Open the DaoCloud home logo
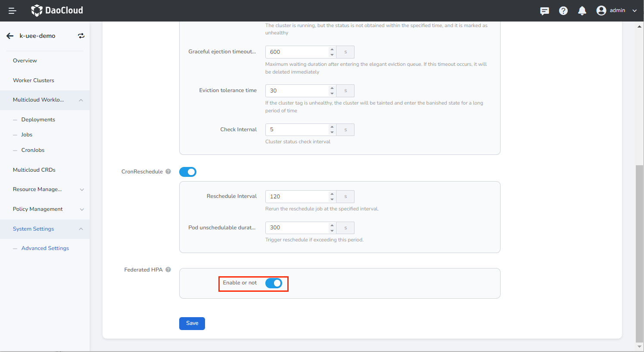 (x=56, y=10)
